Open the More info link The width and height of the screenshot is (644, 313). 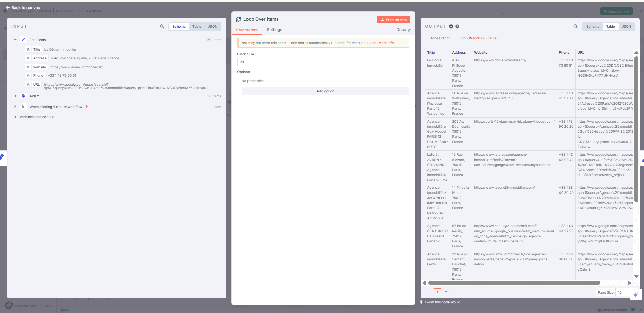pos(386,43)
